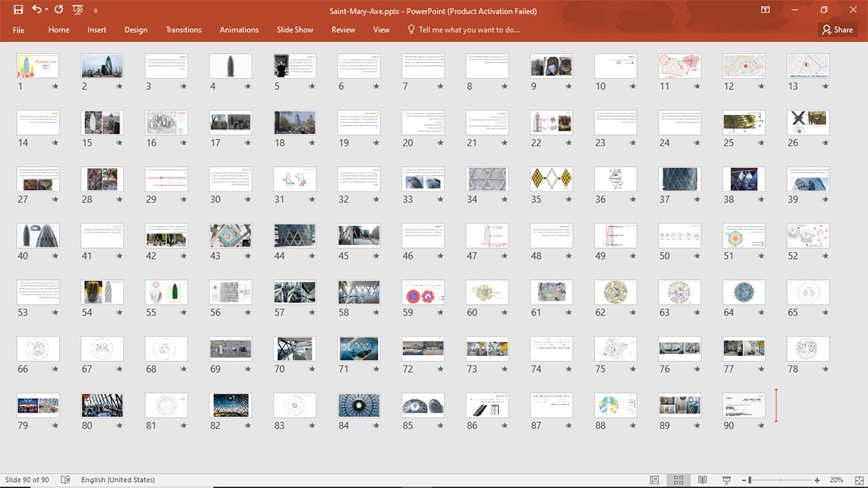Image resolution: width=868 pixels, height=488 pixels.
Task: Start slideshow from beginning via quick access icon
Action: point(77,10)
